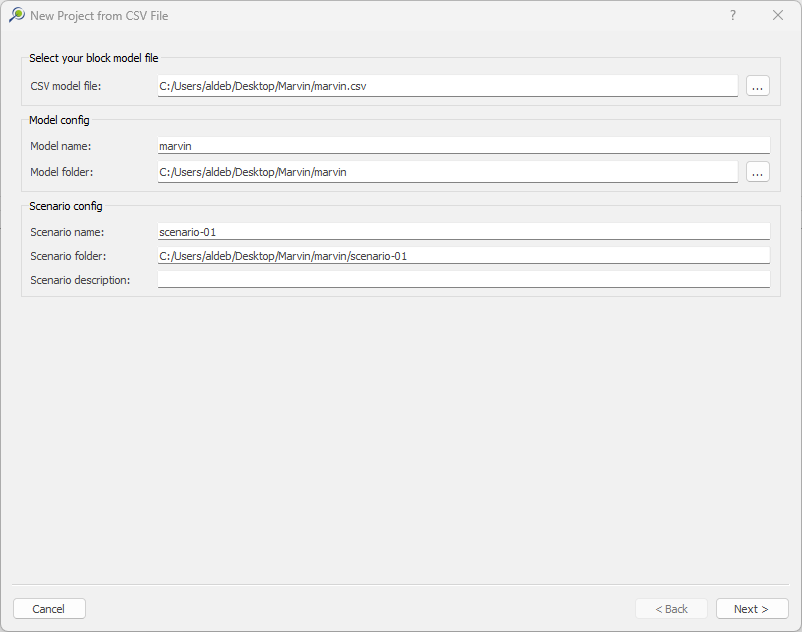This screenshot has height=632, width=802.
Task: Click the CSV model file path field
Action: click(447, 86)
